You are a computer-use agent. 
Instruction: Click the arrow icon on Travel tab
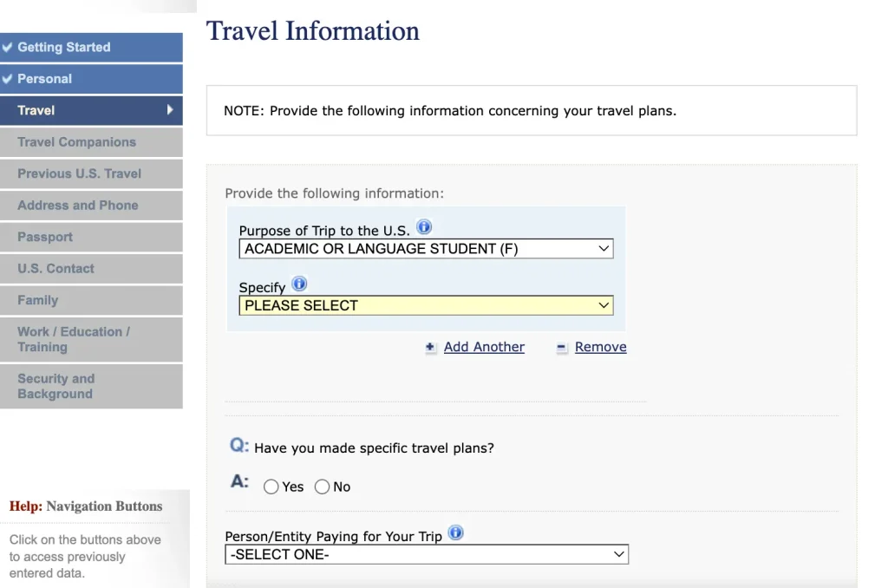coord(170,110)
